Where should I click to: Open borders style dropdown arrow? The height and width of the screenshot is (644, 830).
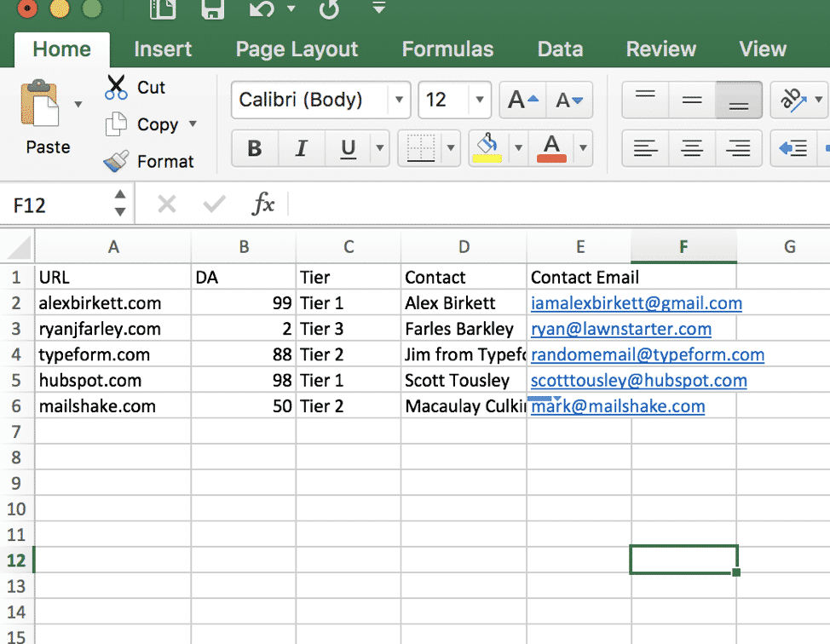pos(451,148)
